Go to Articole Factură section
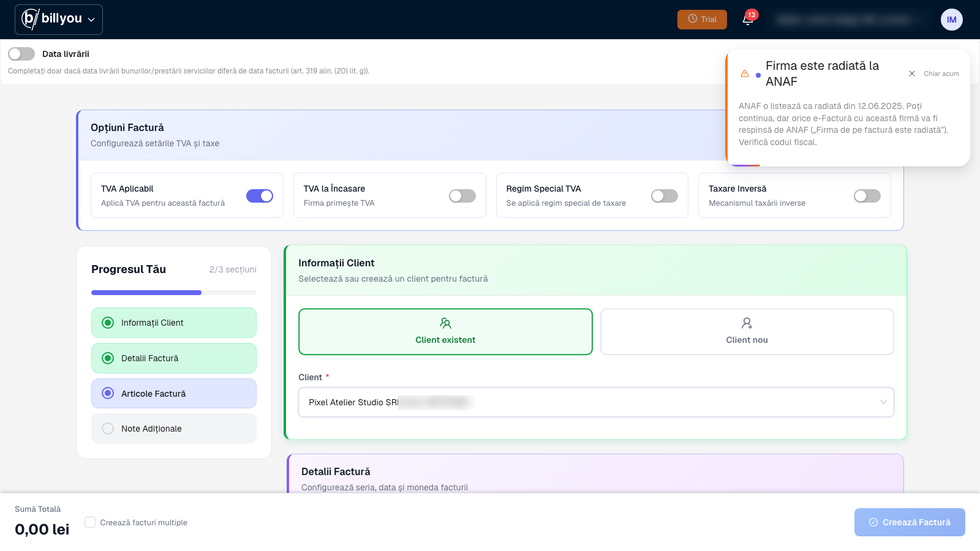The image size is (980, 551). tap(174, 394)
